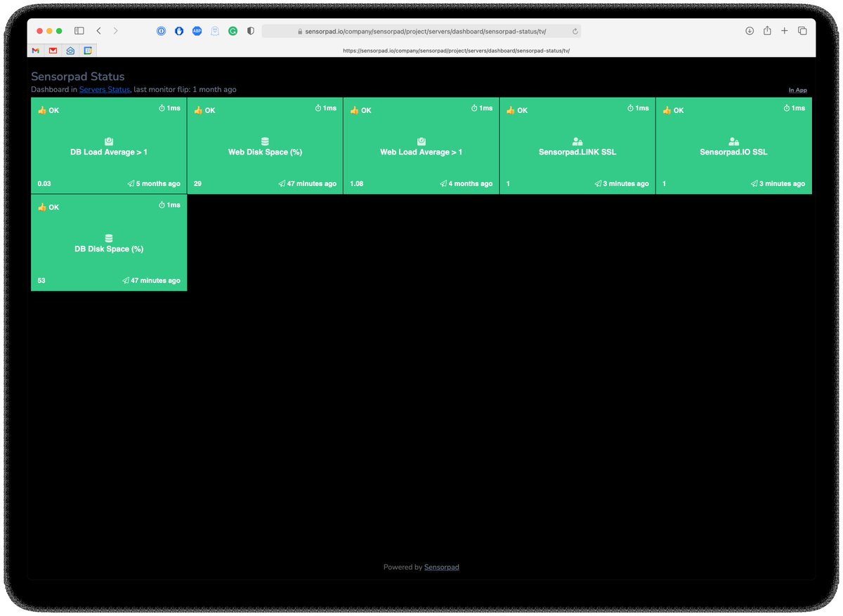Click the OK status on DB Disk Space card
The image size is (843, 616).
[48, 207]
